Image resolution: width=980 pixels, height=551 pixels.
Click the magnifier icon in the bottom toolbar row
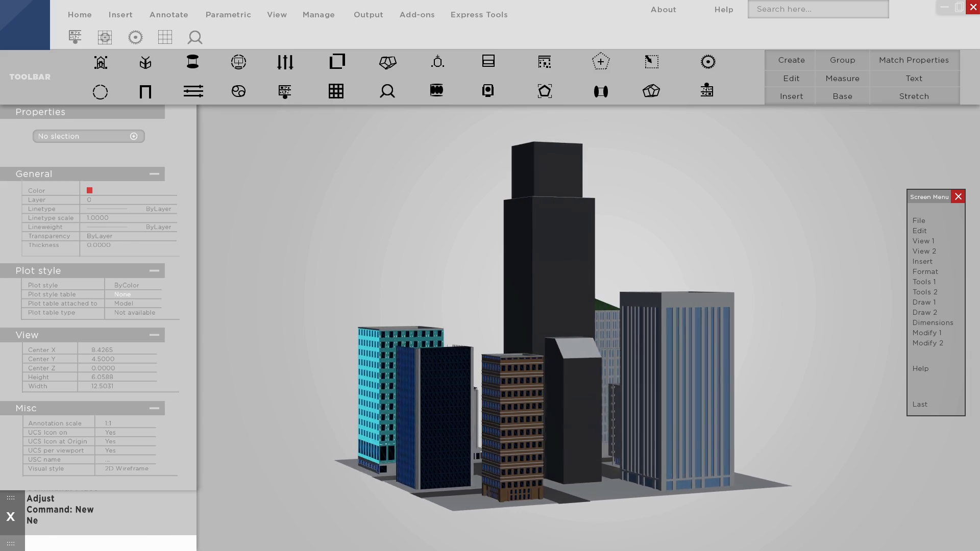[x=387, y=91]
